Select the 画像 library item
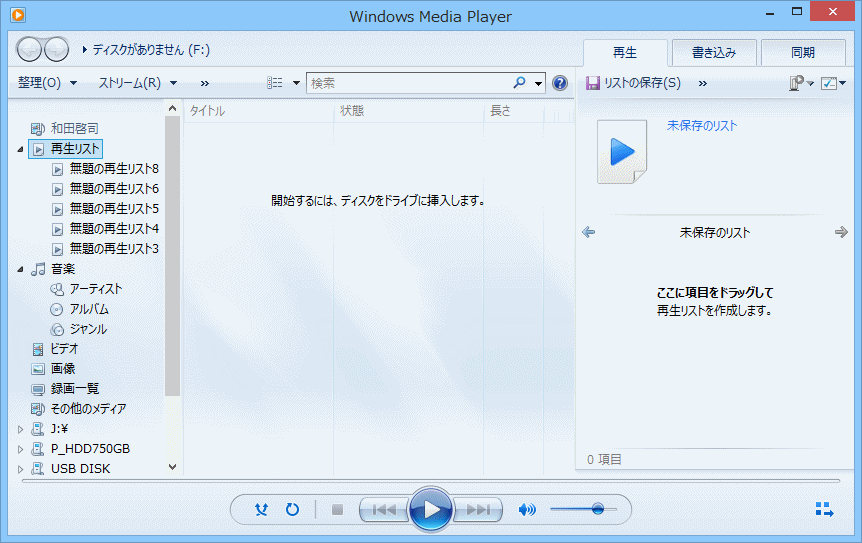The height and width of the screenshot is (543, 862). point(53,369)
